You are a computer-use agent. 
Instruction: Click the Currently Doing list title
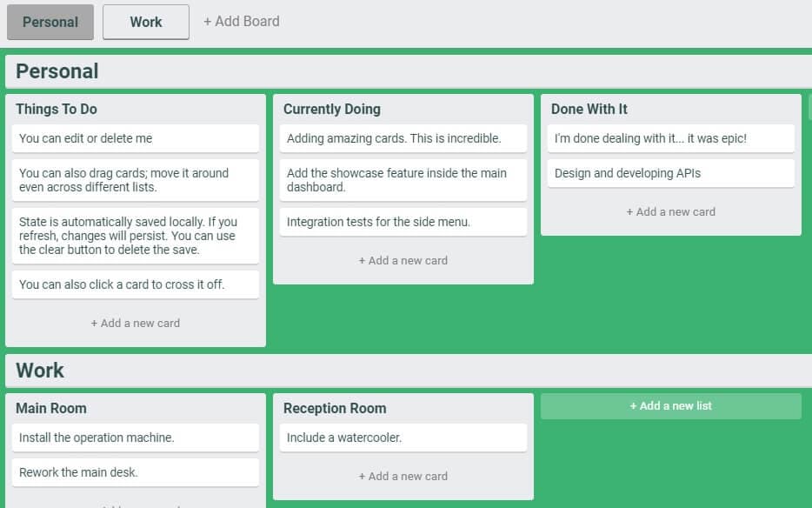332,109
